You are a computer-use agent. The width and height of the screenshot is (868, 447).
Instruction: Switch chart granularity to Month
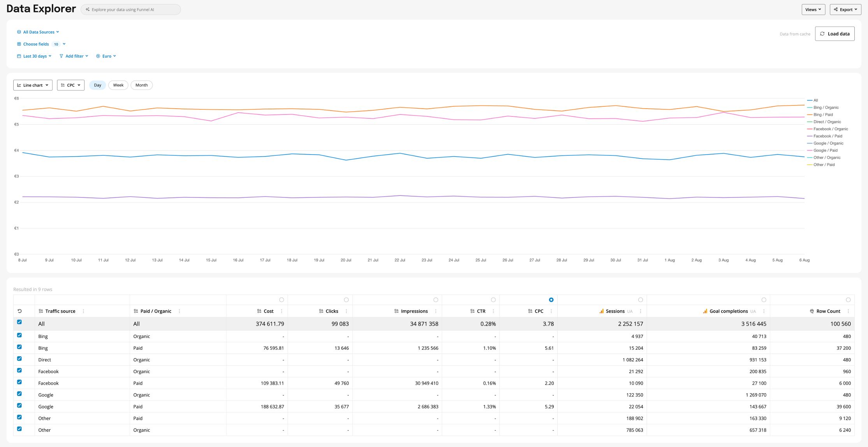tap(141, 85)
